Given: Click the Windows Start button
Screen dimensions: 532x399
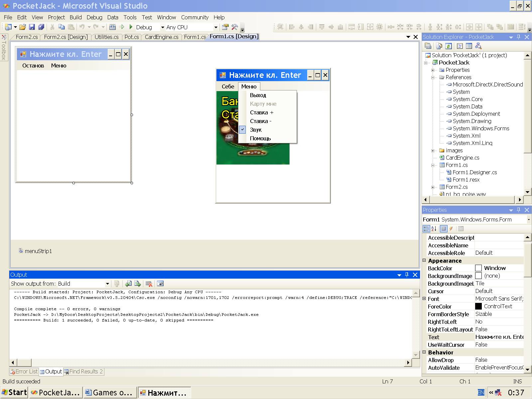Looking at the screenshot, I should coord(14,392).
